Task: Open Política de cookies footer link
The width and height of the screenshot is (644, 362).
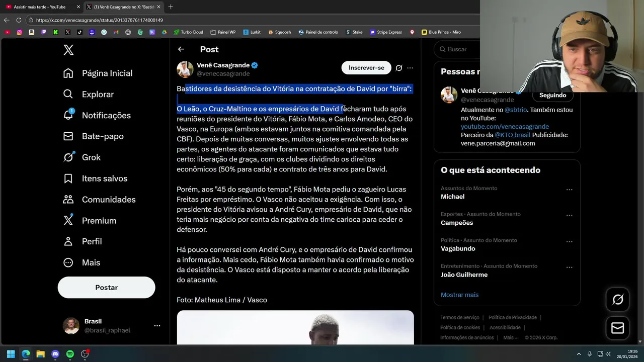Action: pyautogui.click(x=460, y=328)
